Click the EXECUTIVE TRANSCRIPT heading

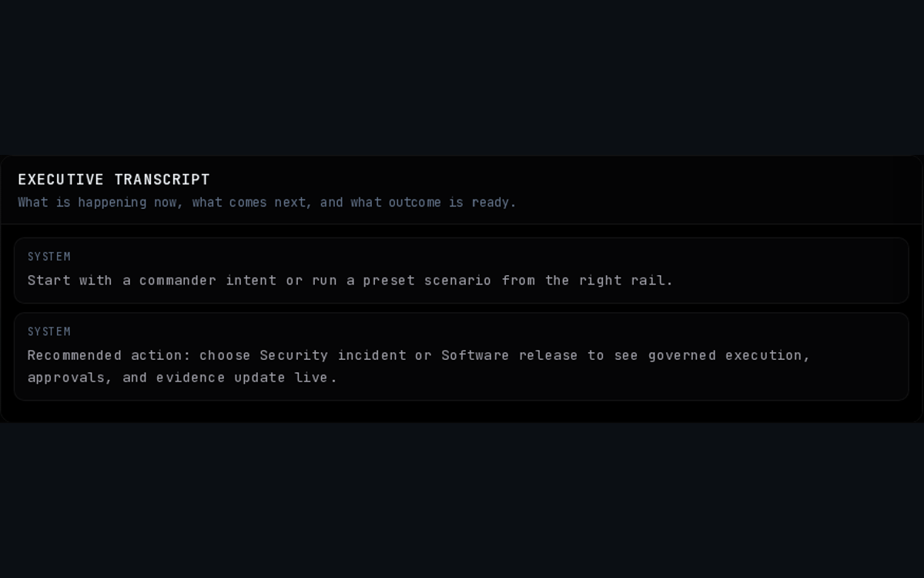pyautogui.click(x=113, y=179)
